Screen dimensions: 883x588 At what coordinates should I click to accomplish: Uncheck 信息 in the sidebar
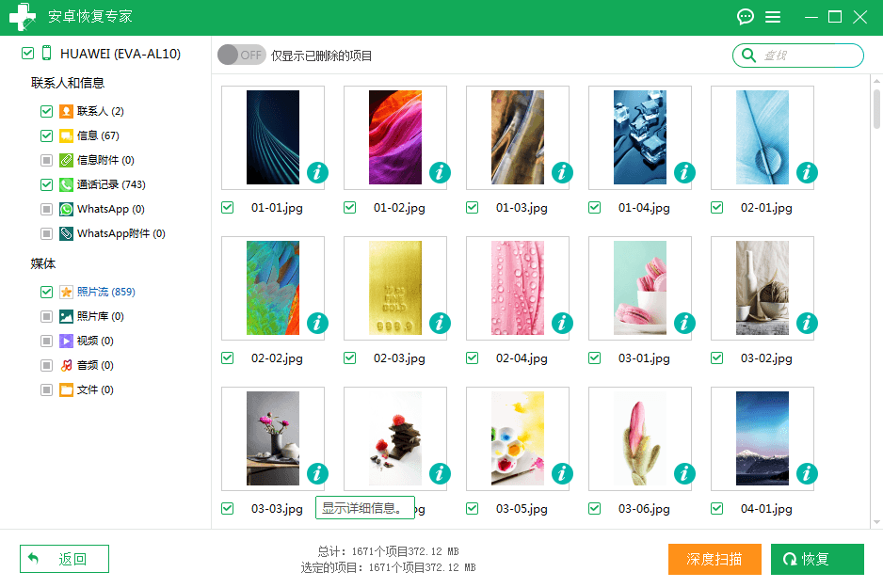pos(46,134)
